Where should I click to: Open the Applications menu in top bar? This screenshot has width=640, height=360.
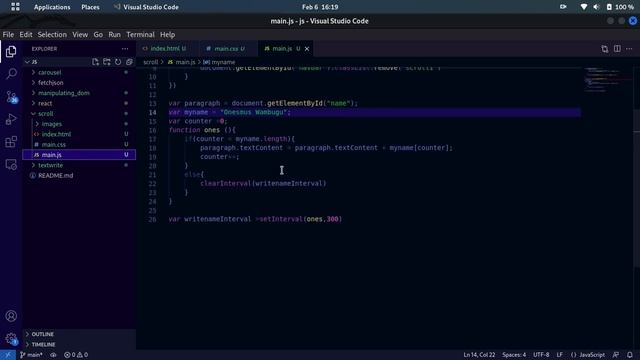(52, 7)
